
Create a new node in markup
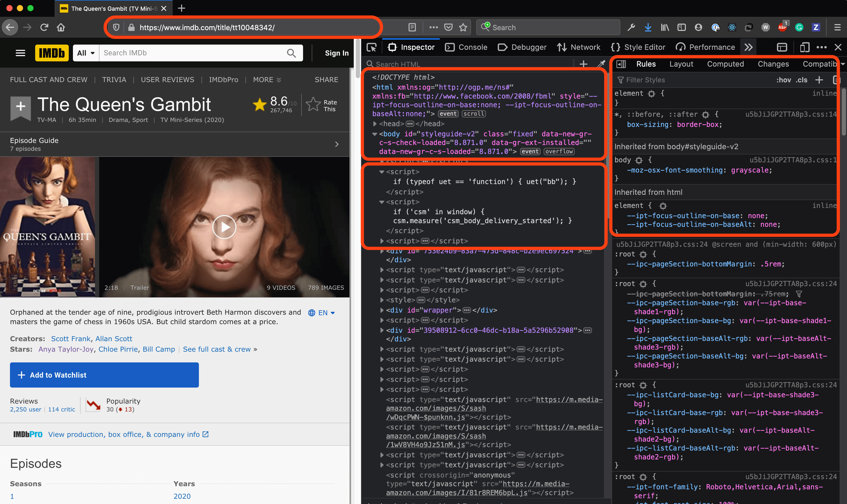pos(583,64)
